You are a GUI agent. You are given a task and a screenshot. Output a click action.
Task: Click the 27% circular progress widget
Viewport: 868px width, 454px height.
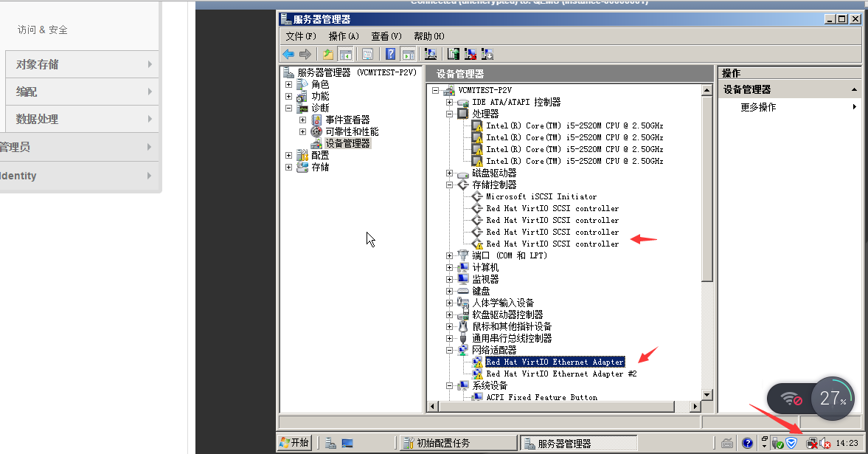coord(833,399)
